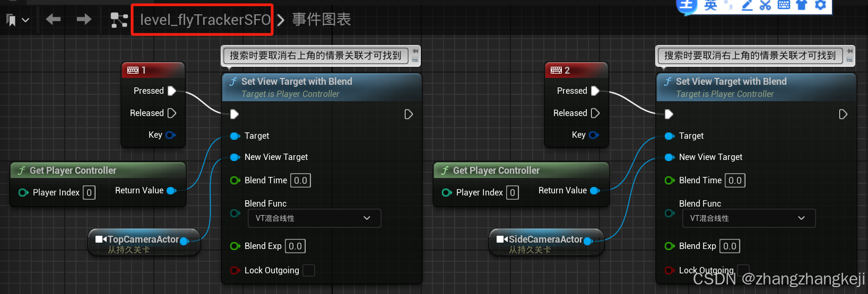Open the IME settings gear

click(x=820, y=5)
